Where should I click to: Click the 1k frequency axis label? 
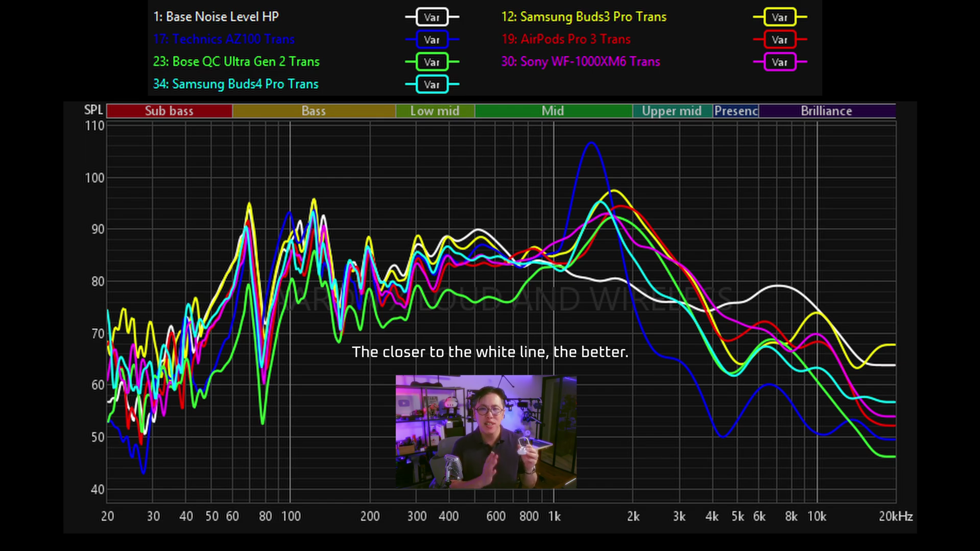pos(555,517)
